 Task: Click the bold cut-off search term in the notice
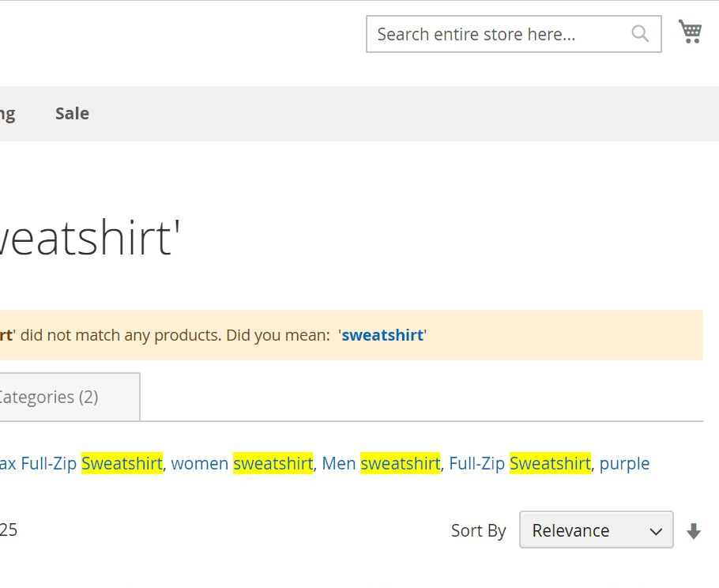click(6, 335)
